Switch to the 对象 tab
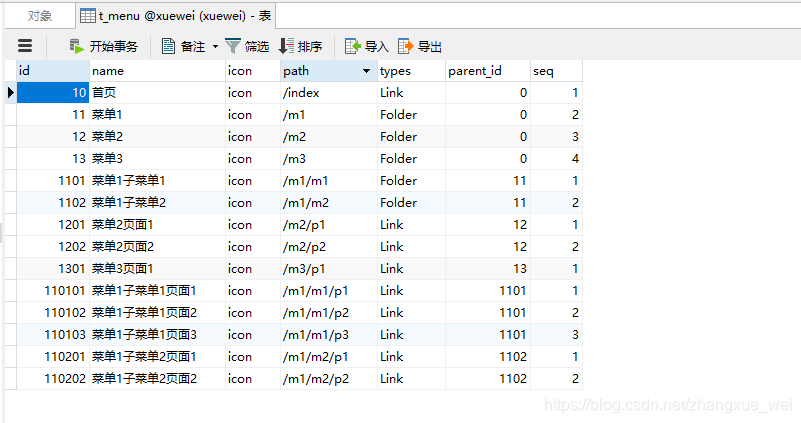The height and width of the screenshot is (423, 801). click(x=40, y=16)
